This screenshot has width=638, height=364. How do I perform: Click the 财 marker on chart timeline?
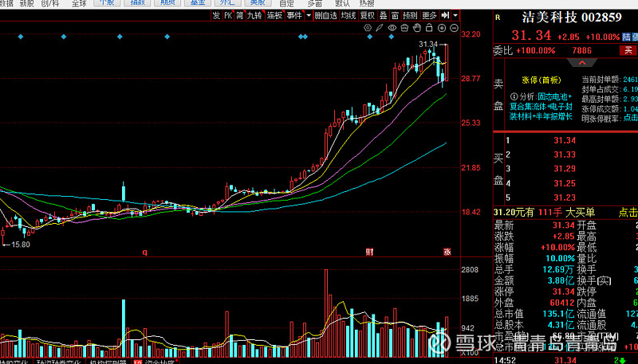pyautogui.click(x=369, y=252)
